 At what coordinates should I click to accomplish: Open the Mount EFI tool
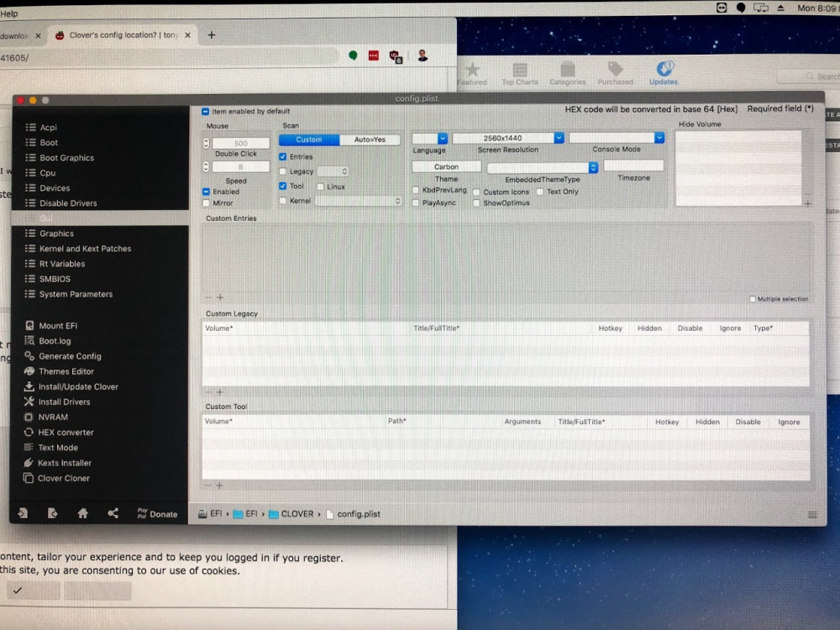coord(51,326)
